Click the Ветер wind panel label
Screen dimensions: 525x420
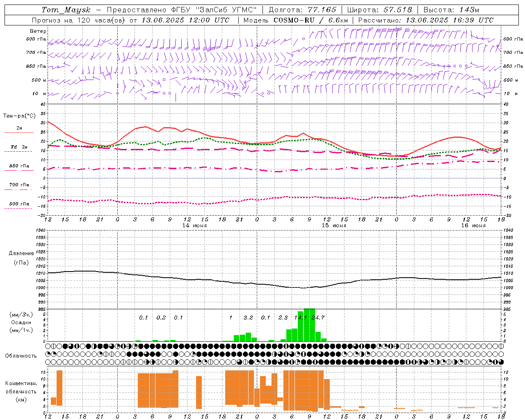[x=38, y=31]
